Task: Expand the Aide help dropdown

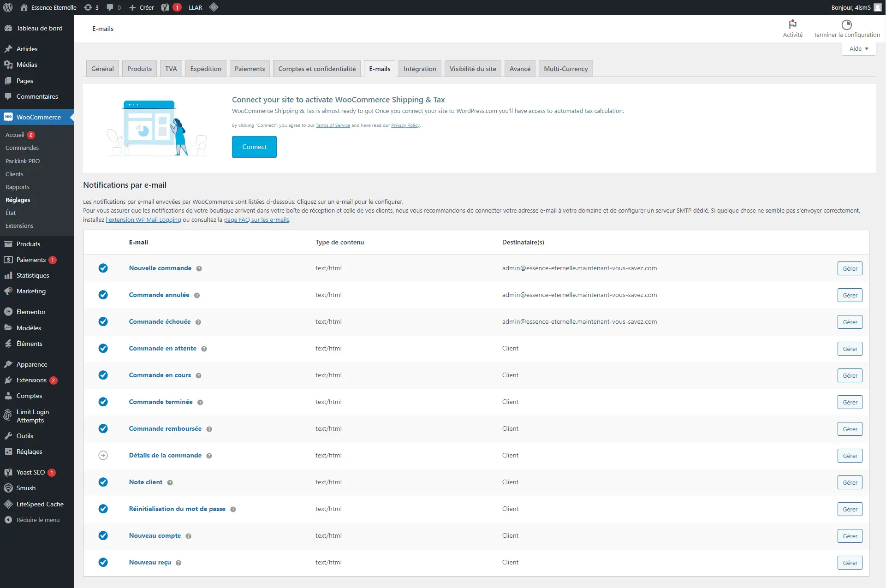Action: pyautogui.click(x=858, y=49)
